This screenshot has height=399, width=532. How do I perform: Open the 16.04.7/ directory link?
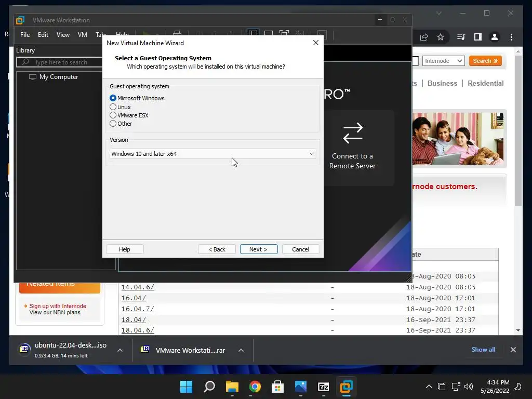[137, 309]
